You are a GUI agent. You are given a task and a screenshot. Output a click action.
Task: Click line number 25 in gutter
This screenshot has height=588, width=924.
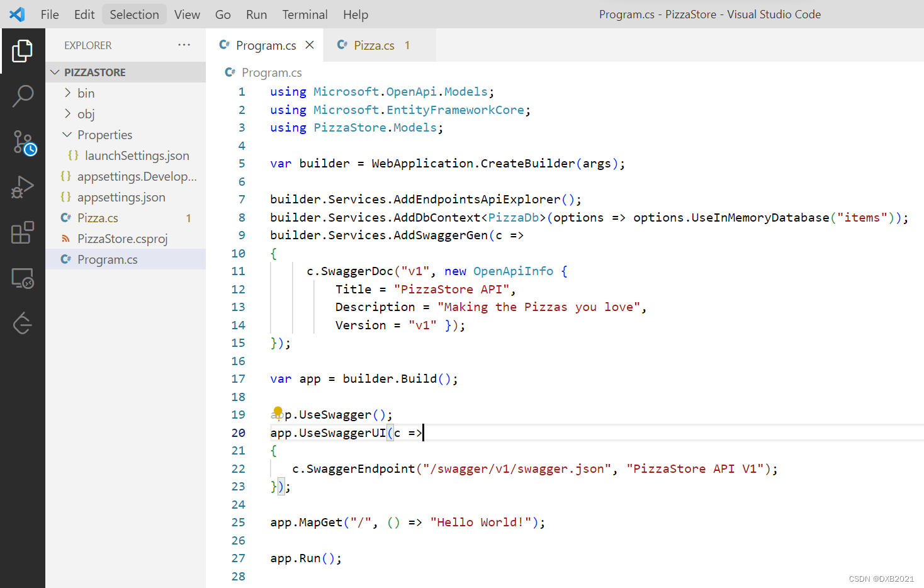(238, 523)
